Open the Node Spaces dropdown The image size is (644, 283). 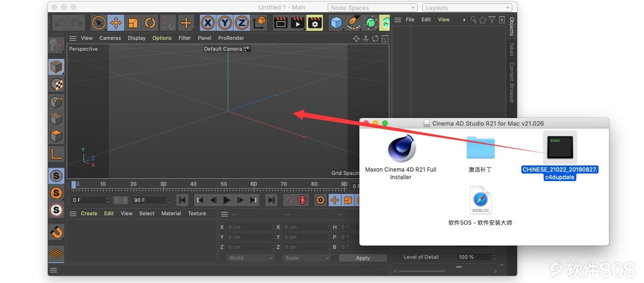click(372, 8)
